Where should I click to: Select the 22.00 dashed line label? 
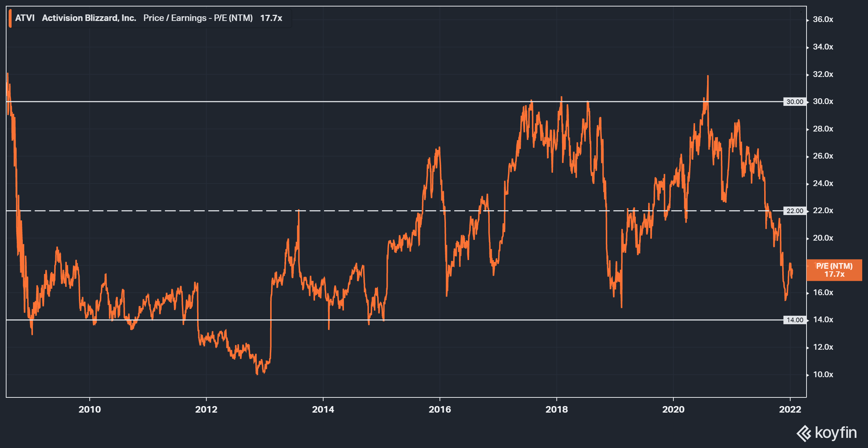795,211
